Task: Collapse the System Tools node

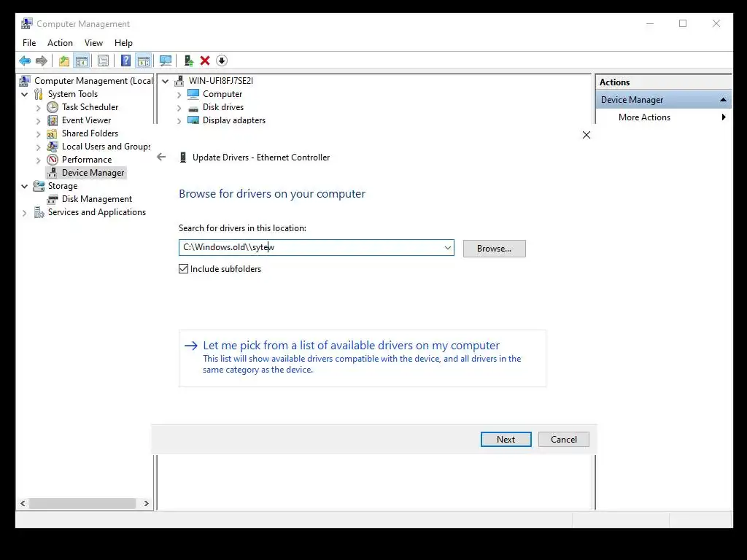Action: point(25,94)
